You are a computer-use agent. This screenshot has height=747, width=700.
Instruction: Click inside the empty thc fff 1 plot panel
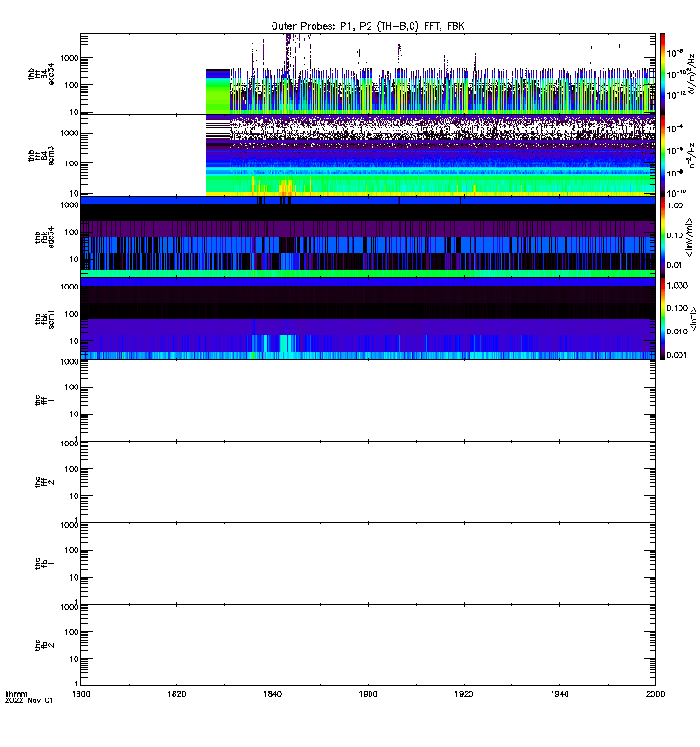368,401
